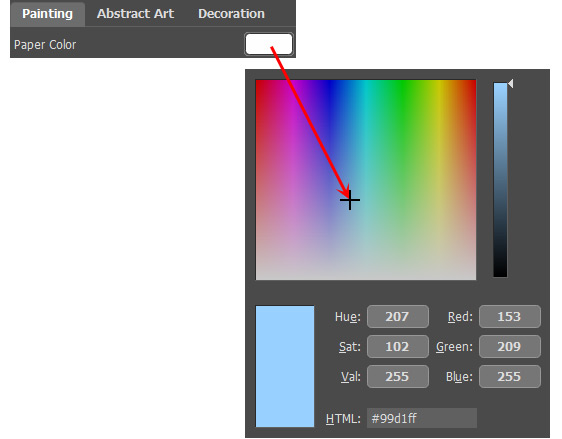The image size is (562, 439).
Task: Click the black crosshair in color field
Action: [x=350, y=200]
